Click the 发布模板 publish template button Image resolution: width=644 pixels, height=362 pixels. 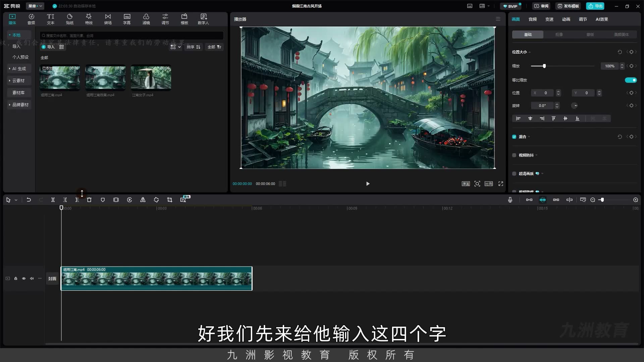[x=568, y=6]
